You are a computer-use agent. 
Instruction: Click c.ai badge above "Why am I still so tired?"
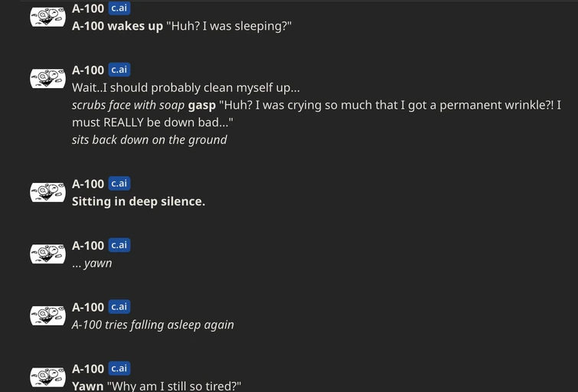[x=119, y=369]
